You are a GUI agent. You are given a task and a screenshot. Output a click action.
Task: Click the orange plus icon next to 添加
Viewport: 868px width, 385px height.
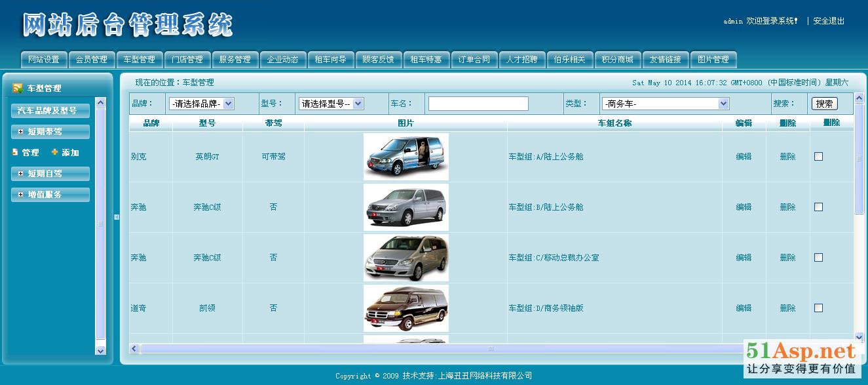54,152
